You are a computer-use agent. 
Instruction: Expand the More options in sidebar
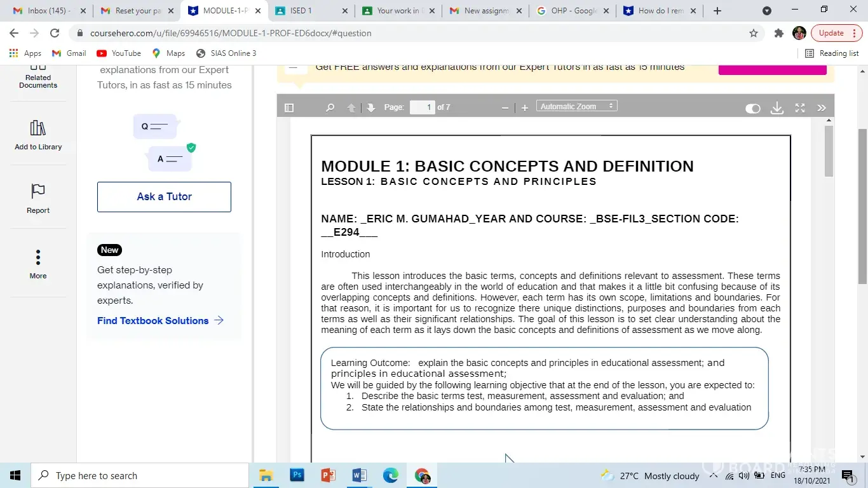[38, 257]
